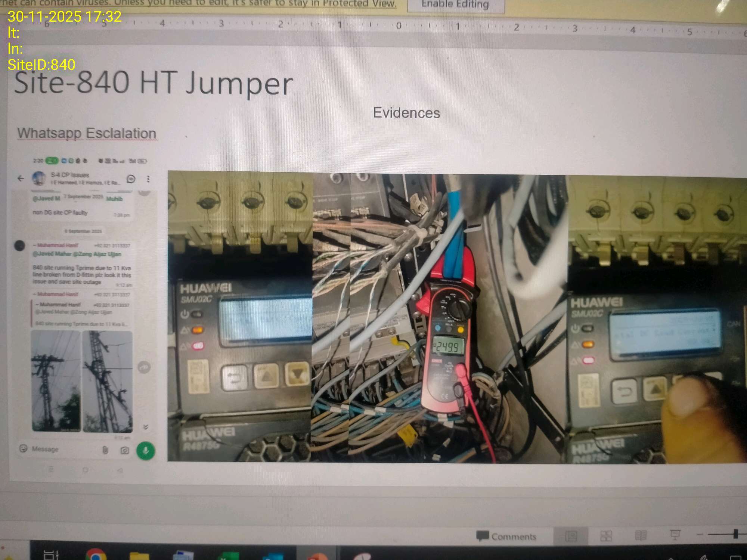Click the Whatsapp Esclalation heading text

click(x=87, y=133)
